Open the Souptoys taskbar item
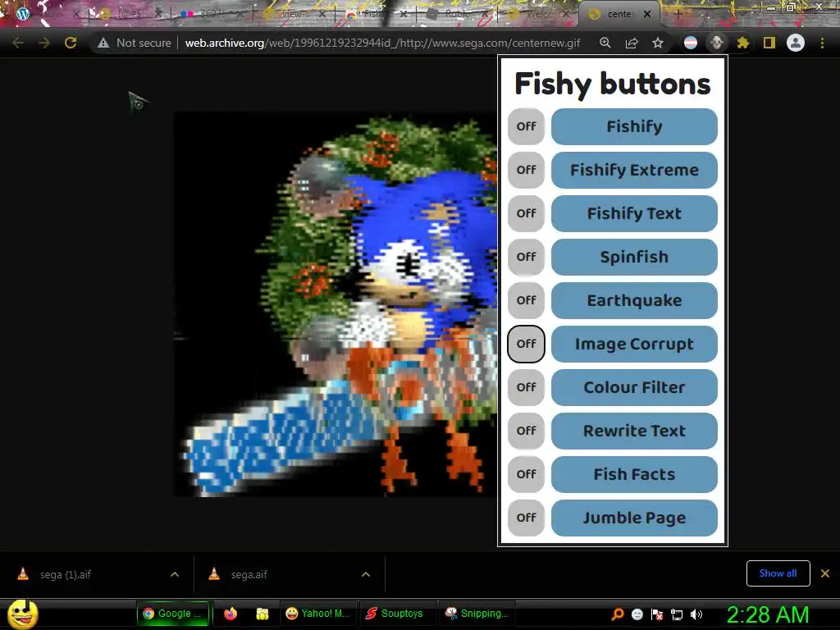 coord(398,614)
